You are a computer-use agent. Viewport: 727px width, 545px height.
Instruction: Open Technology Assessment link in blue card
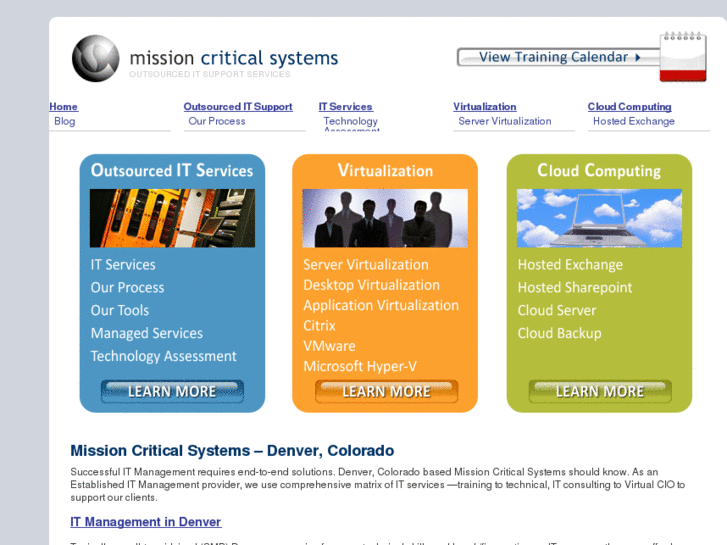click(x=163, y=356)
